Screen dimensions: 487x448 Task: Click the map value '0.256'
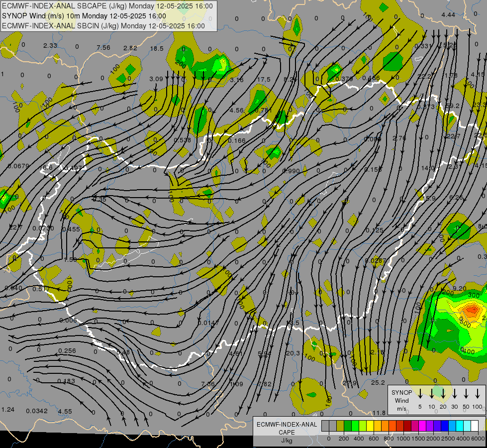click(x=67, y=350)
